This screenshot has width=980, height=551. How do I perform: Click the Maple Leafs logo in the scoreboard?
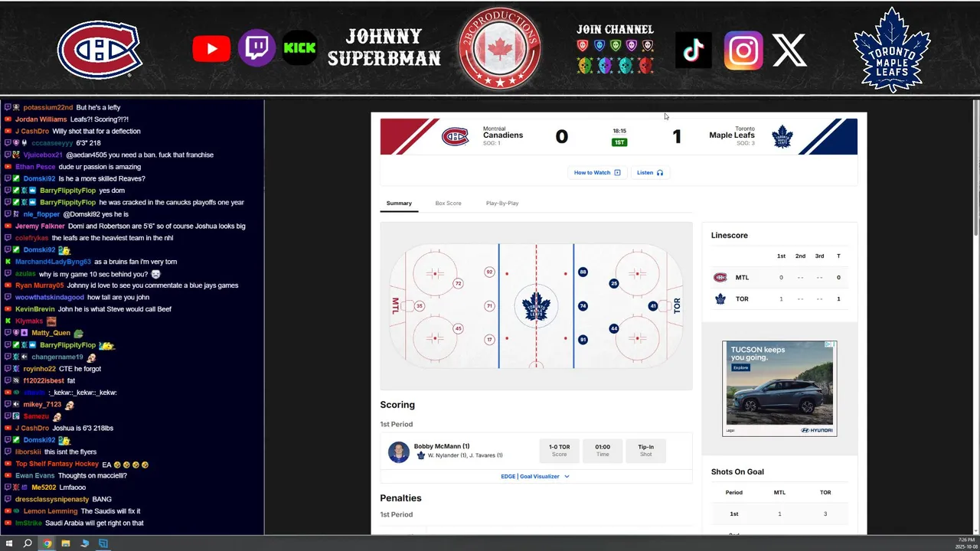pyautogui.click(x=782, y=137)
